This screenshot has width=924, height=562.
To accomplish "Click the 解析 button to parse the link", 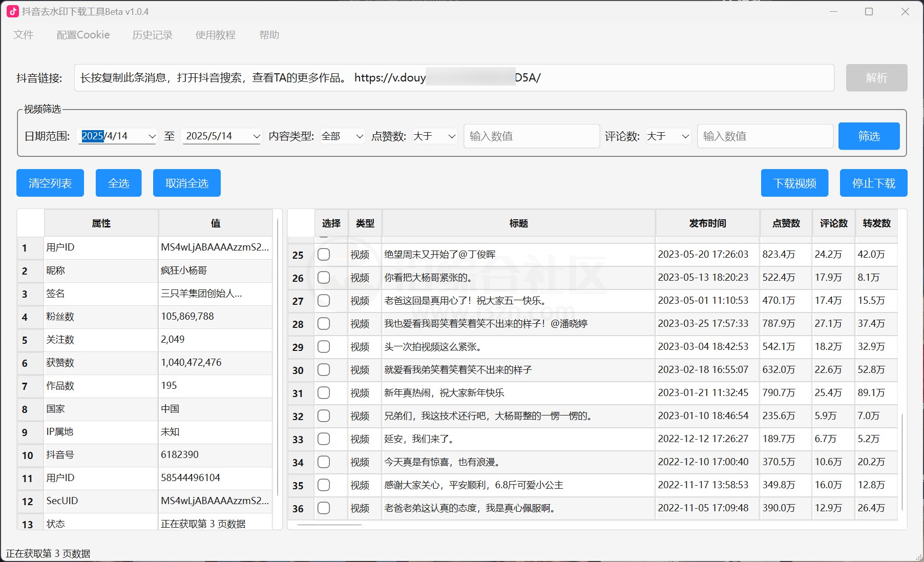I will tap(876, 78).
